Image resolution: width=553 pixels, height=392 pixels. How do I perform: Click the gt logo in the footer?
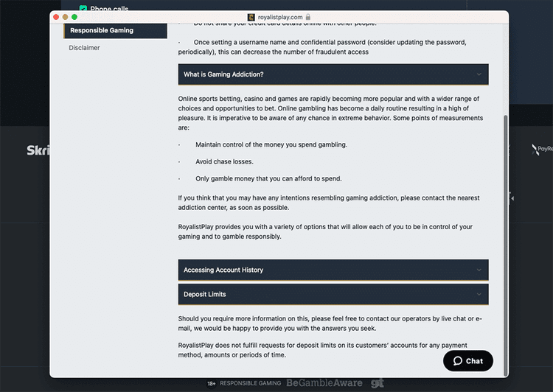pyautogui.click(x=377, y=383)
